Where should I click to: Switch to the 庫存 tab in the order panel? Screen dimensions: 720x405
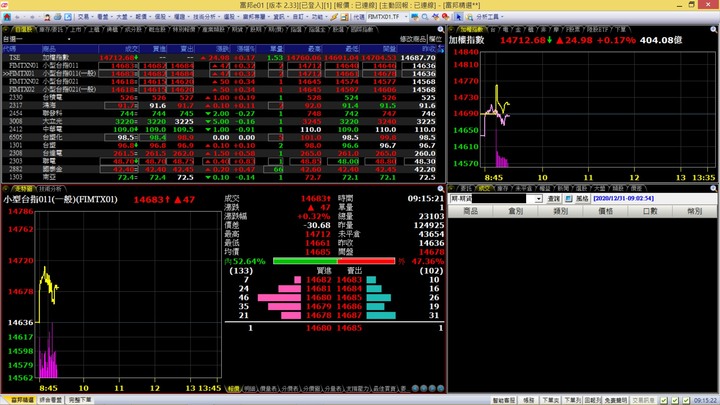click(502, 188)
